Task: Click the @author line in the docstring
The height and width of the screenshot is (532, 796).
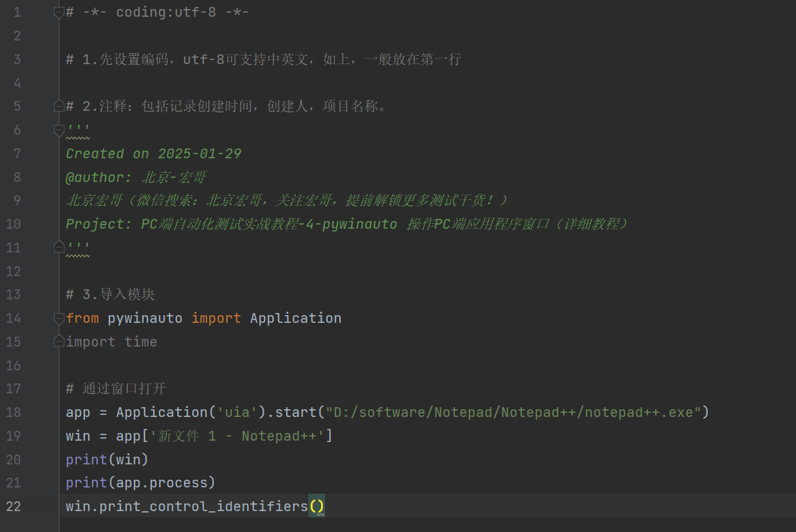Action: click(136, 177)
